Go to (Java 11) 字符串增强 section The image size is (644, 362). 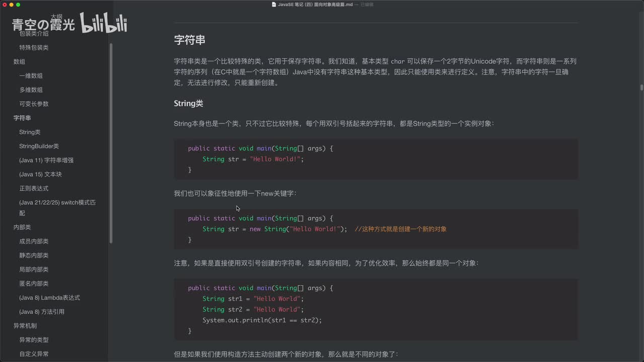pyautogui.click(x=46, y=160)
